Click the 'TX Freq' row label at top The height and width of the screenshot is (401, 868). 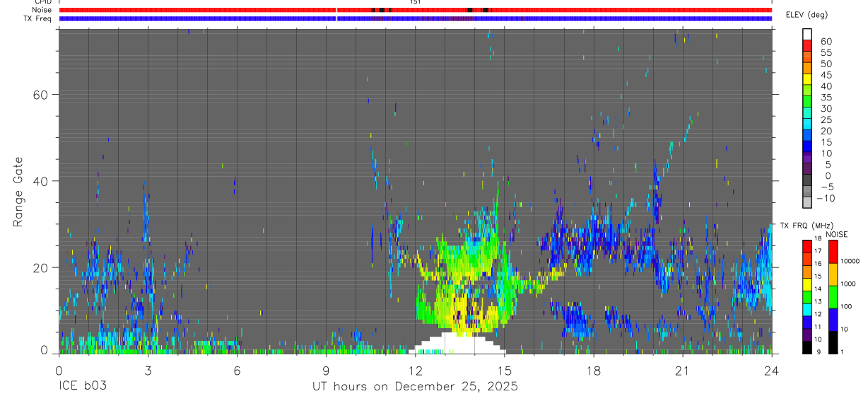click(38, 18)
